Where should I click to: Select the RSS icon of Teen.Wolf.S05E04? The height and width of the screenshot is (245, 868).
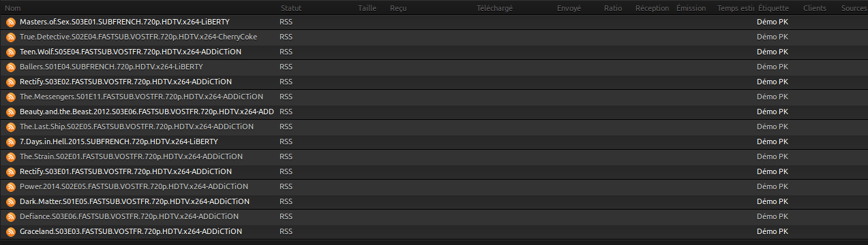[x=10, y=52]
